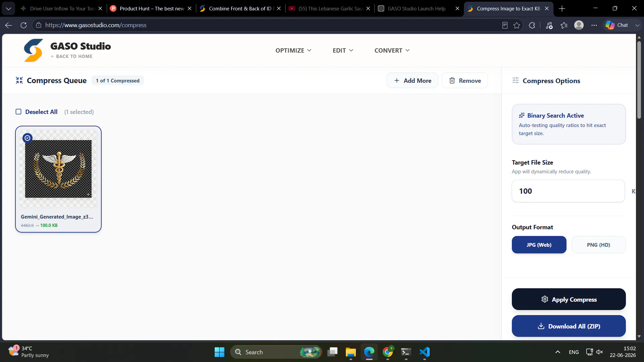Open the browser profile avatar
The image size is (644, 362).
coord(579,25)
